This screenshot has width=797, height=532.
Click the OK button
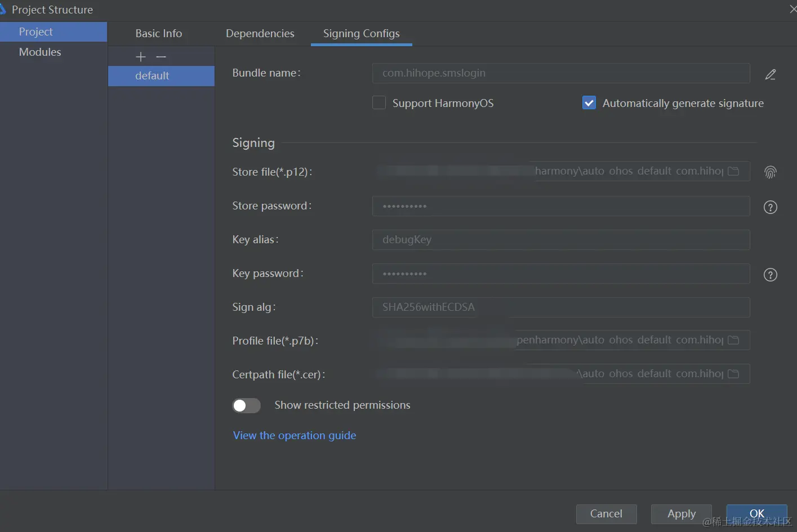pos(757,514)
